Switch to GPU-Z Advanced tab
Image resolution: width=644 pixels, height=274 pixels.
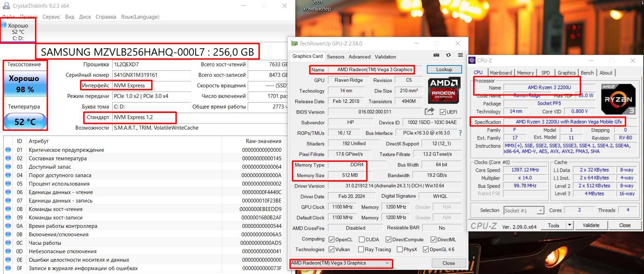click(x=359, y=57)
